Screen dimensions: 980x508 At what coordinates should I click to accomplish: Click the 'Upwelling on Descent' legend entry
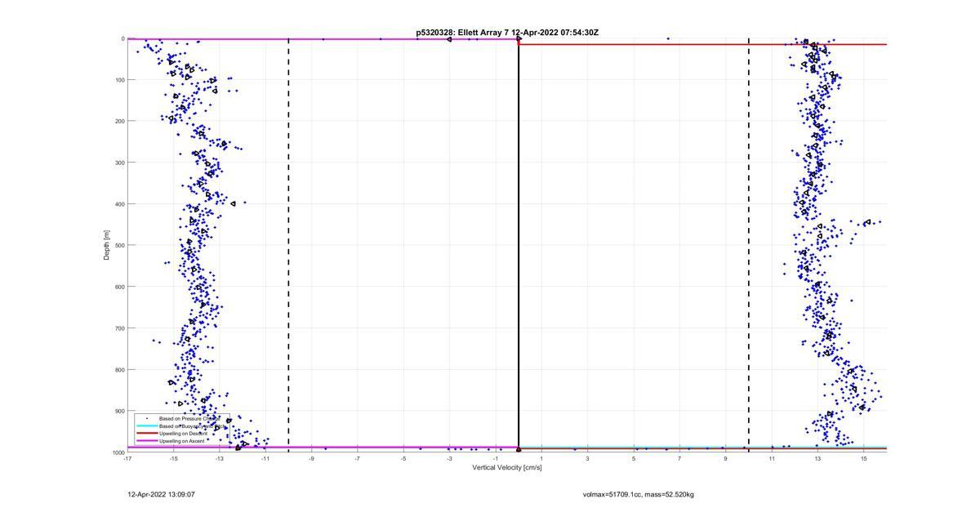coord(183,433)
